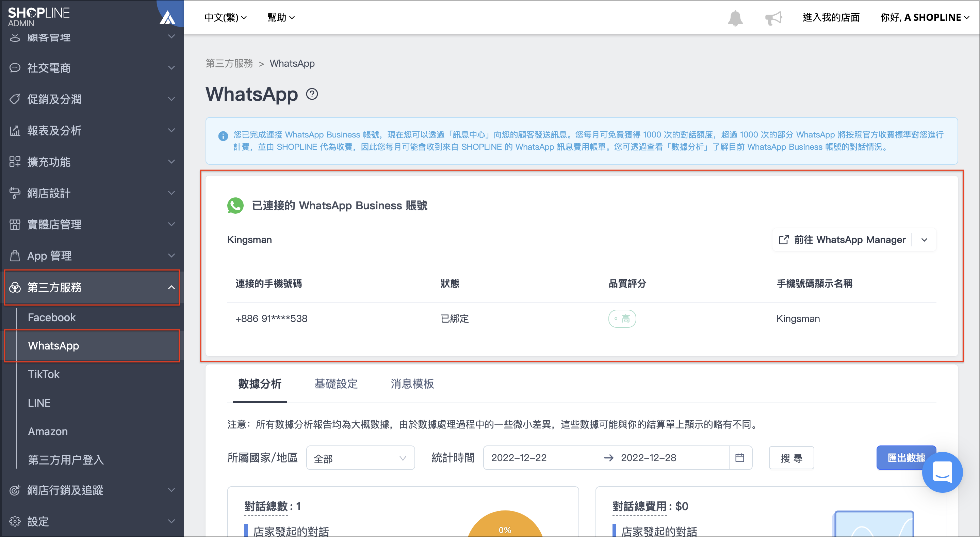980x537 pixels.
Task: Open Facebook under 第三方服務
Action: tap(52, 318)
